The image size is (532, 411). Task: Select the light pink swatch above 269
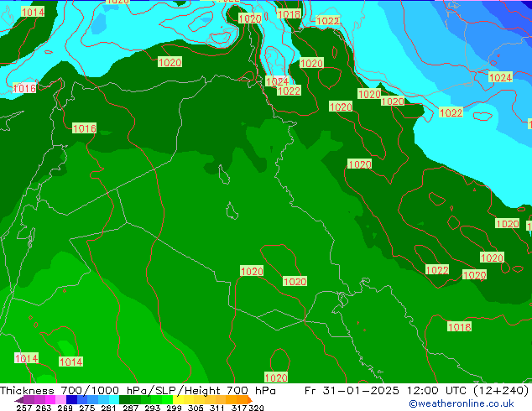click(60, 400)
